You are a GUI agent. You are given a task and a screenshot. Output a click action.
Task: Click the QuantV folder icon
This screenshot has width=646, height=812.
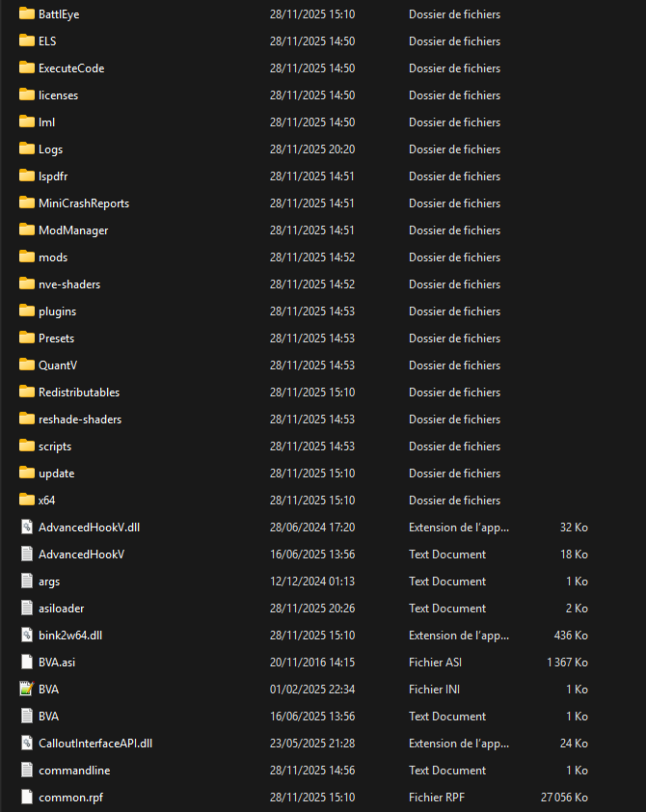26,365
